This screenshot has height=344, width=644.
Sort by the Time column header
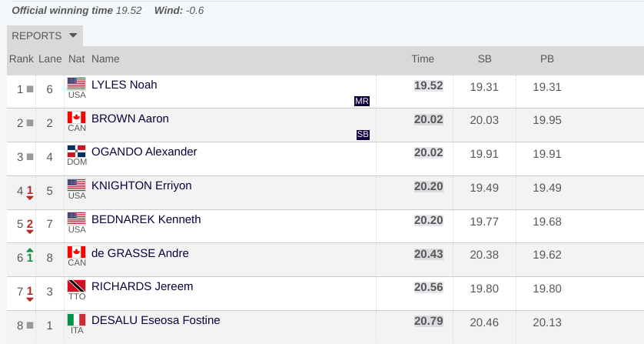pyautogui.click(x=423, y=58)
